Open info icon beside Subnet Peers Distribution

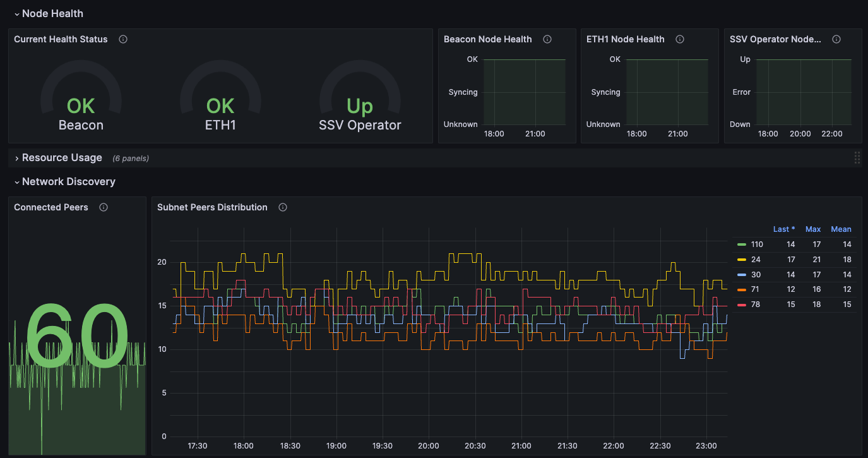tap(283, 207)
